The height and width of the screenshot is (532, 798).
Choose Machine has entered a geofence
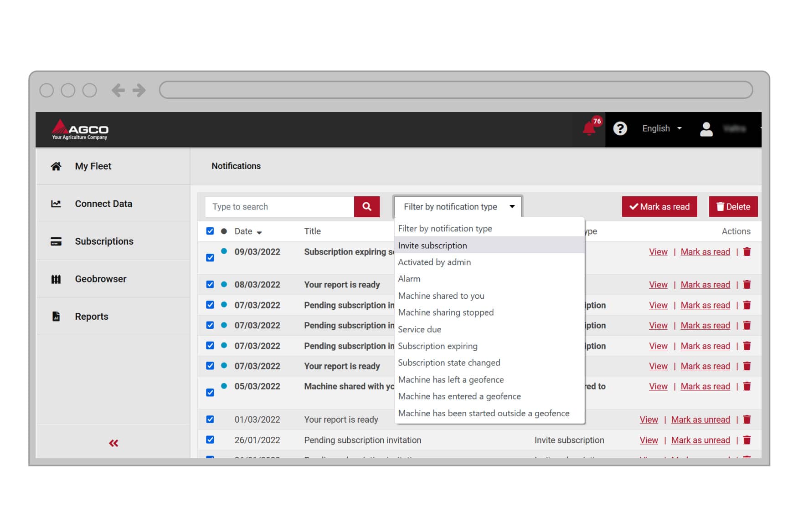click(x=489, y=396)
